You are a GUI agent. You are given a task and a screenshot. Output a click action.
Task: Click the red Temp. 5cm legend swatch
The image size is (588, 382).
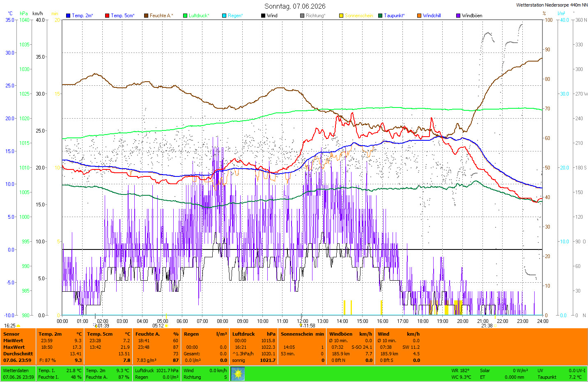(107, 16)
